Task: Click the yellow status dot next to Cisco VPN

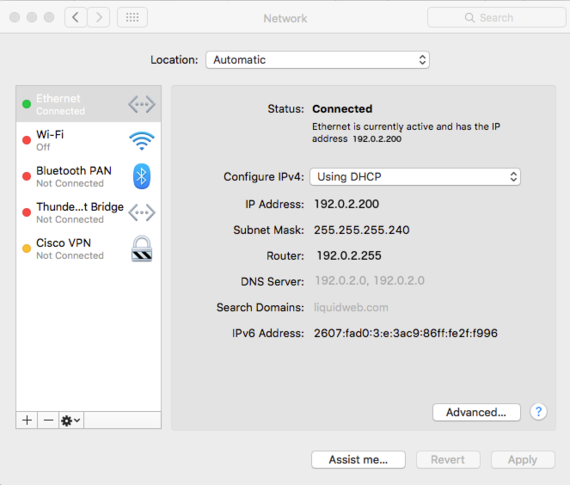Action: point(27,249)
